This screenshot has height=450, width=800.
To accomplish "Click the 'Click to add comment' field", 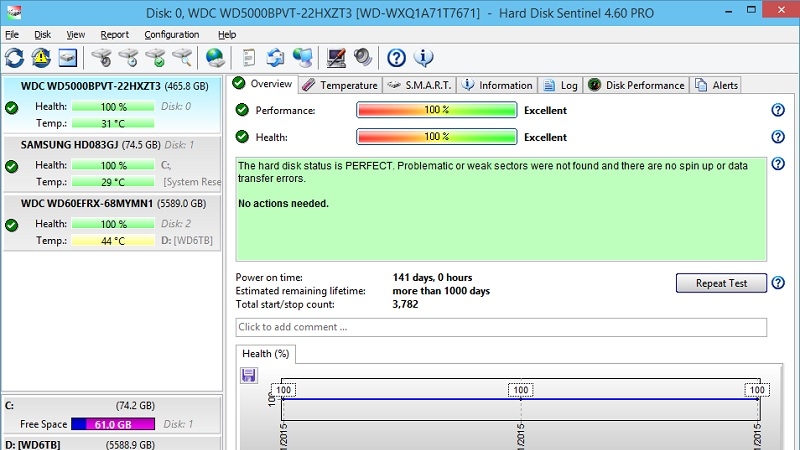I will pos(501,327).
